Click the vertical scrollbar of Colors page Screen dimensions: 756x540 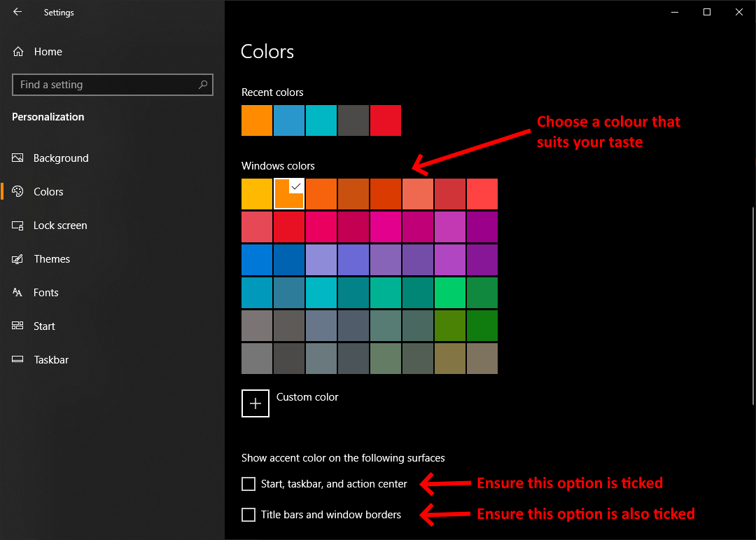coord(753,306)
